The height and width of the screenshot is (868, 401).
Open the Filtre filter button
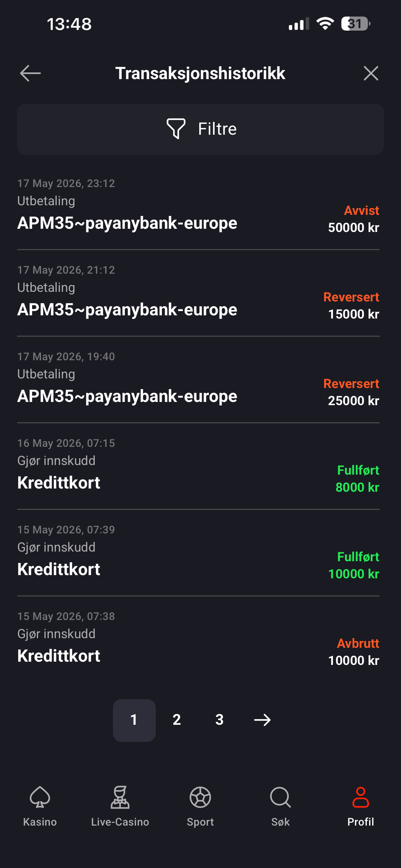200,129
